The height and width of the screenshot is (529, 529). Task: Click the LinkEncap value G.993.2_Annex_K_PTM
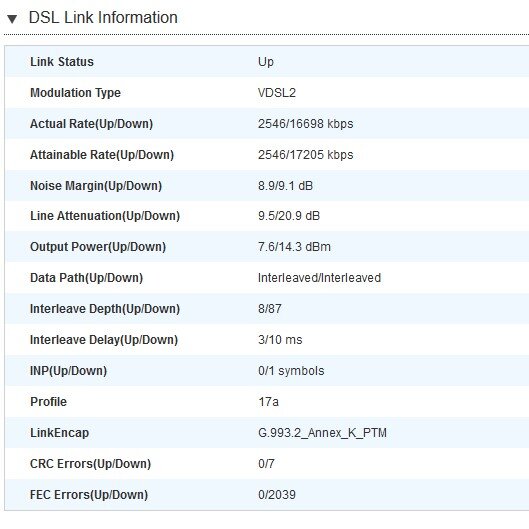322,433
